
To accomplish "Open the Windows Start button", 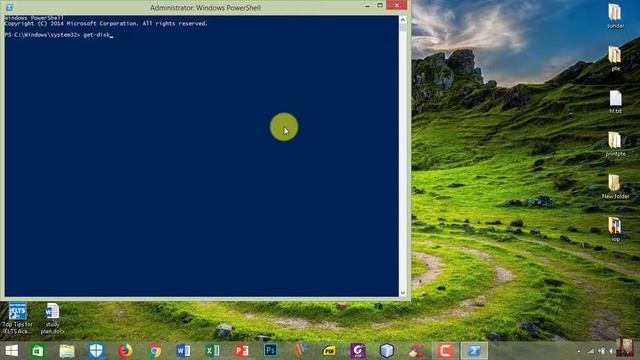I will (11, 351).
